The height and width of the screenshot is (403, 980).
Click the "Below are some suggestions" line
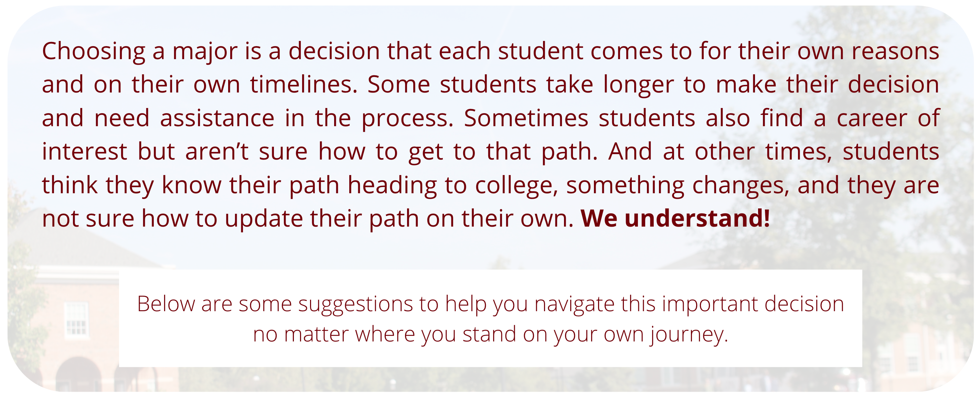point(274,305)
